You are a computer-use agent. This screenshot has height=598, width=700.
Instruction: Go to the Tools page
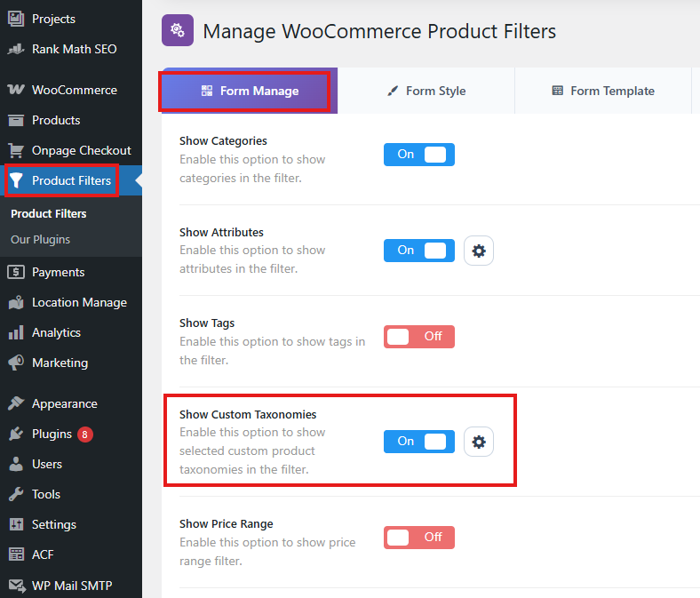[71, 494]
